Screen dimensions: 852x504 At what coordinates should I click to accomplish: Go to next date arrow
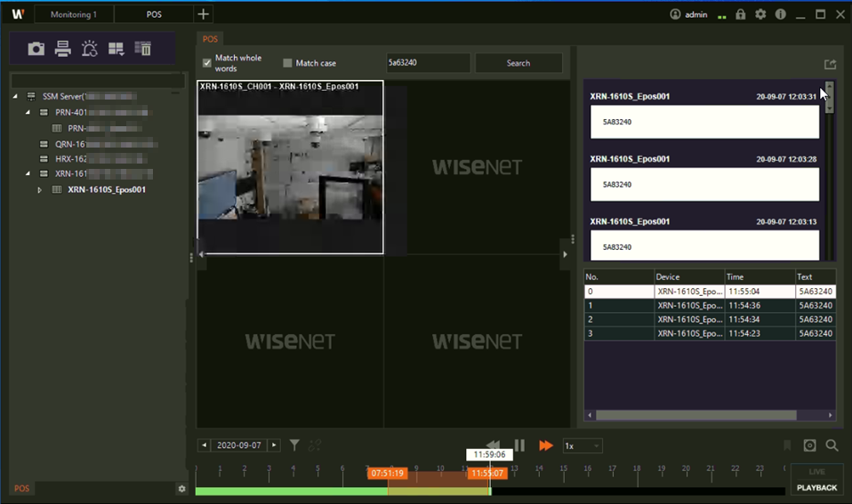pyautogui.click(x=275, y=445)
